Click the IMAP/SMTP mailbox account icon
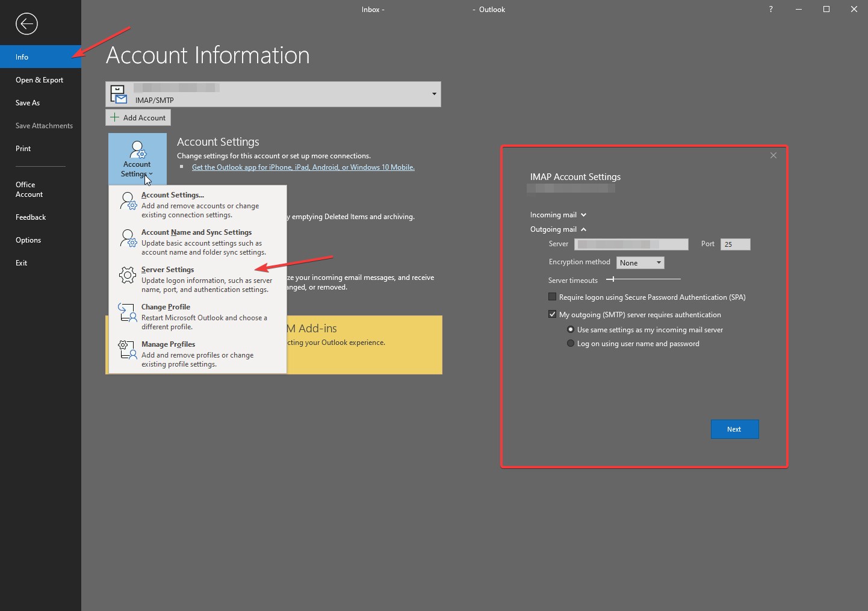Image resolution: width=868 pixels, height=611 pixels. [119, 94]
